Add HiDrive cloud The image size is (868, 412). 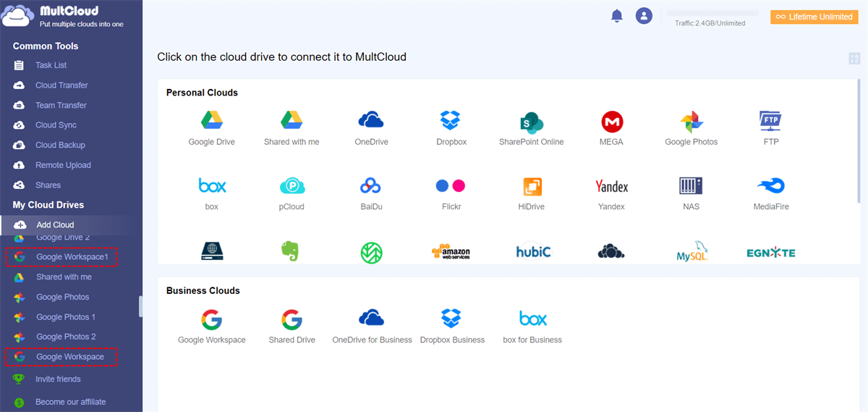[x=532, y=193]
